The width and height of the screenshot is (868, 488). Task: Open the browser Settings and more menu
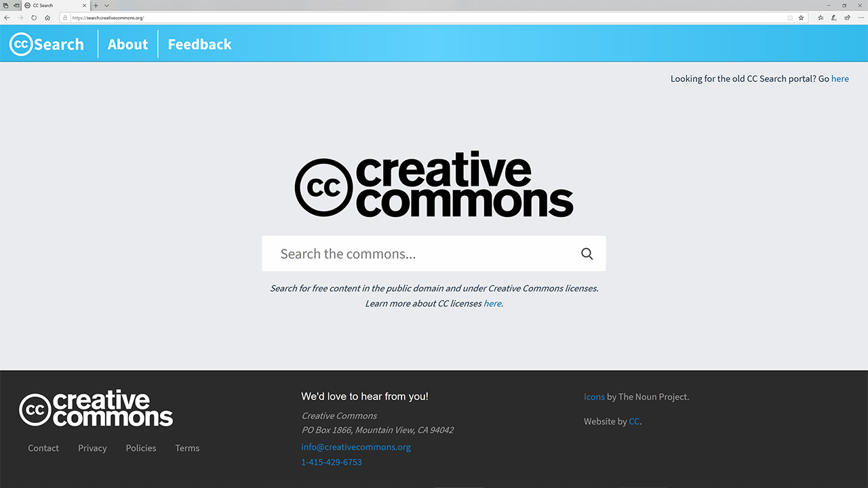(861, 18)
